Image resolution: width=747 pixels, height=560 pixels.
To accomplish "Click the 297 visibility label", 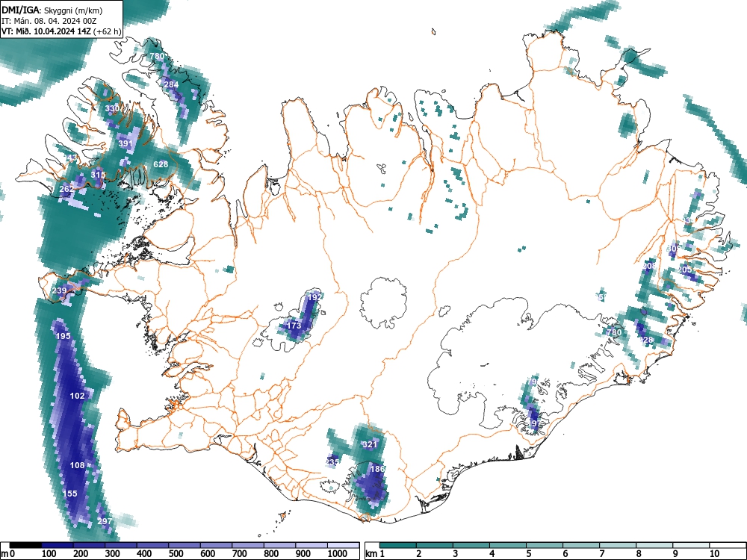I will point(105,521).
